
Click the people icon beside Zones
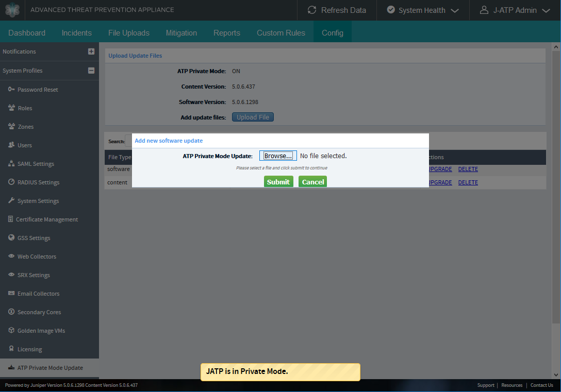[x=11, y=126]
